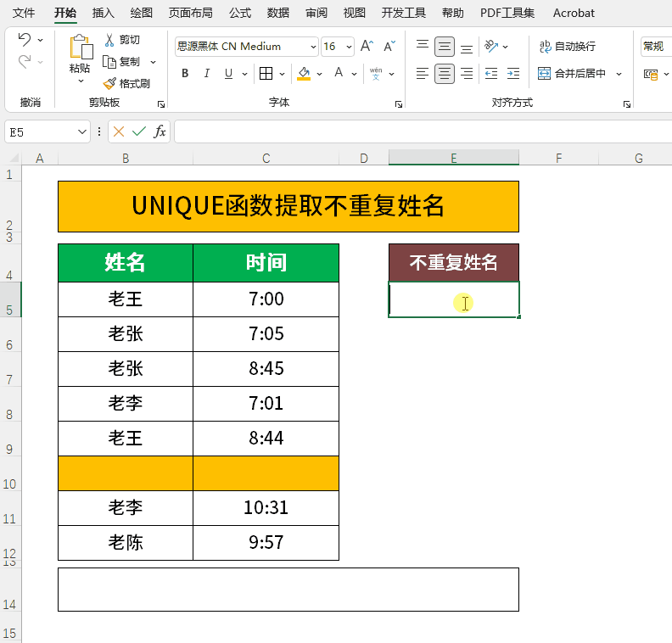Open the 文件 menu
Viewport: 672px width, 643px height.
[24, 13]
